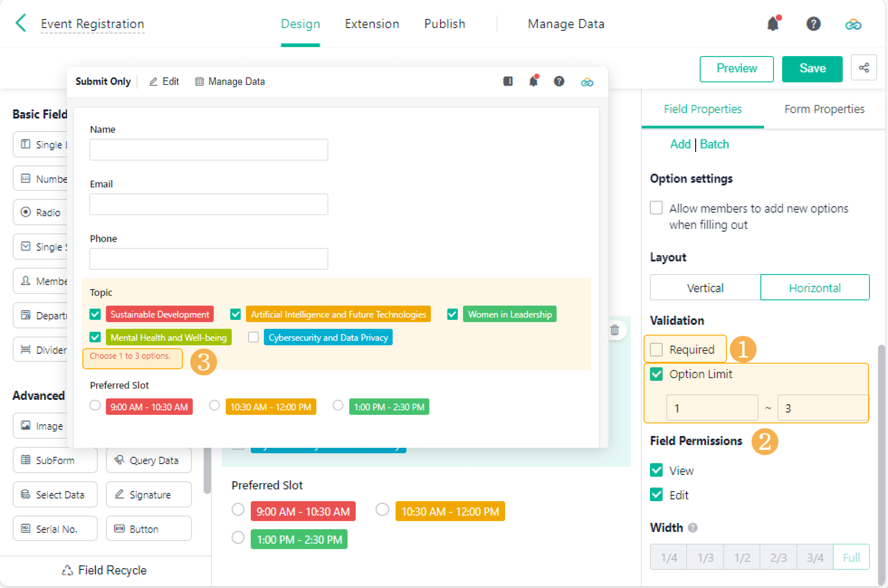
Task: Click the back arrow beside Event Registration
Action: tap(21, 23)
